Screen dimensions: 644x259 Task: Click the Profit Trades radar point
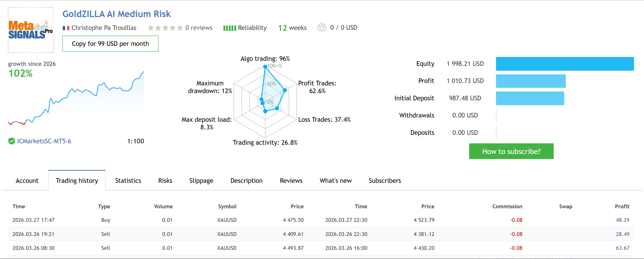coord(285,90)
